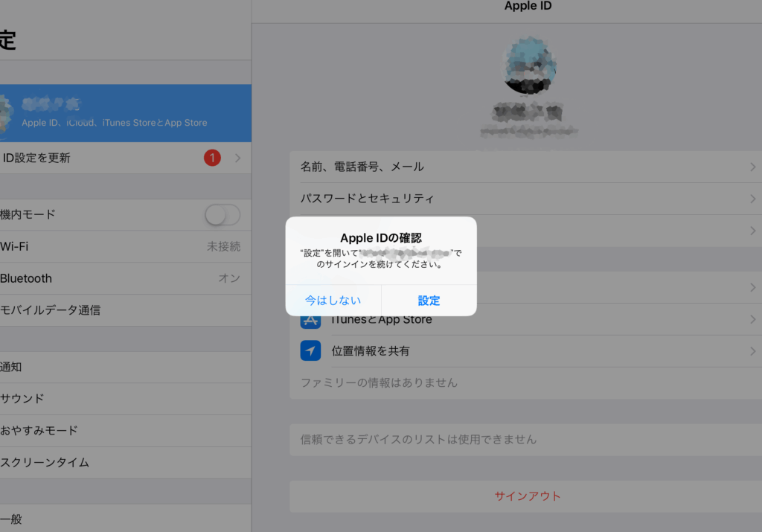Open the chevron for 名前、電話番号、メール
Image resolution: width=762 pixels, height=532 pixels.
click(x=752, y=167)
